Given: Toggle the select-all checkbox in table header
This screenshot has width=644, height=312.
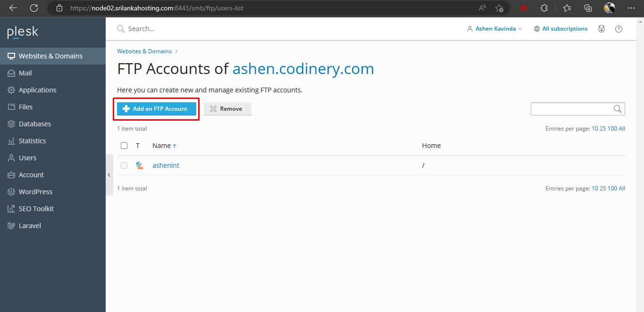Looking at the screenshot, I should click(x=124, y=146).
